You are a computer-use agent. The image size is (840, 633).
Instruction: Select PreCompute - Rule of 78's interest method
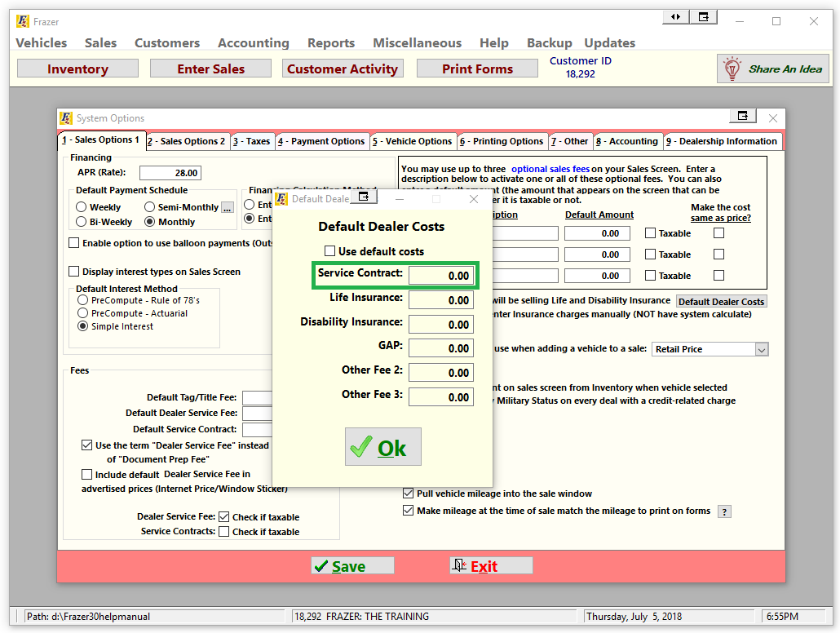pyautogui.click(x=83, y=300)
